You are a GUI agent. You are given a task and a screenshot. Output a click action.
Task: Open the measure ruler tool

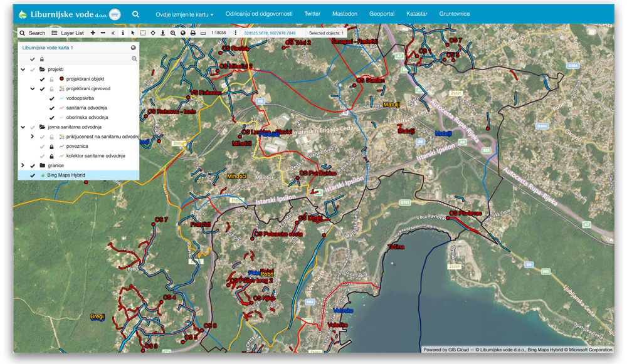tap(203, 33)
